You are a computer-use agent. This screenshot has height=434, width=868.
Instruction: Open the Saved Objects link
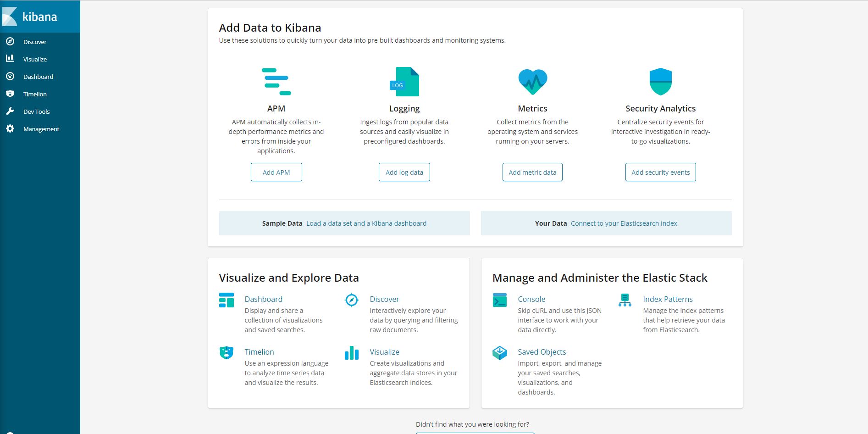pyautogui.click(x=542, y=352)
